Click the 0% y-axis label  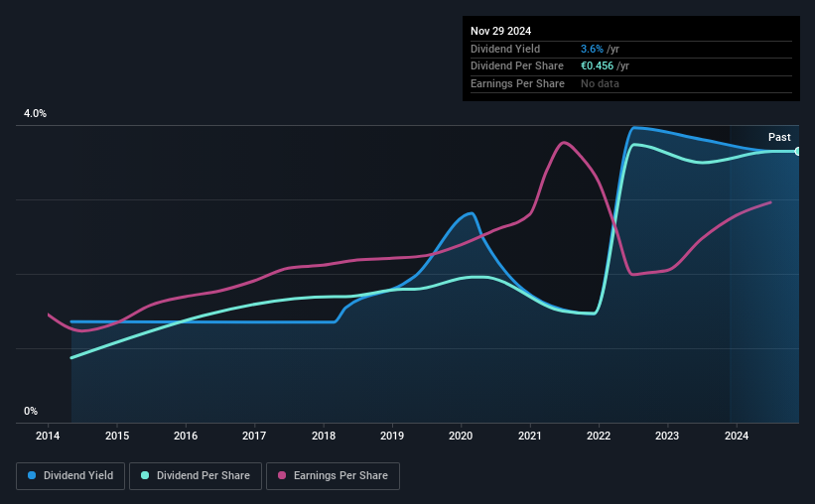(x=31, y=411)
